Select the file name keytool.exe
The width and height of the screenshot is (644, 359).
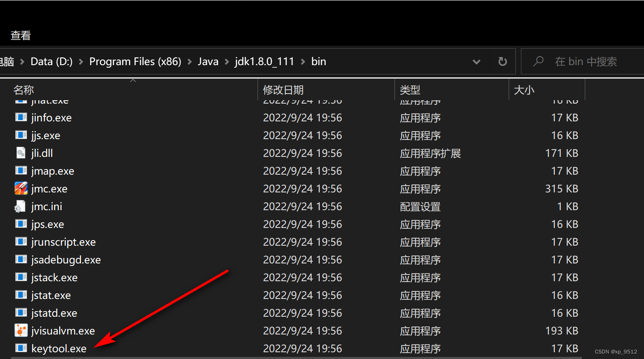(x=59, y=348)
